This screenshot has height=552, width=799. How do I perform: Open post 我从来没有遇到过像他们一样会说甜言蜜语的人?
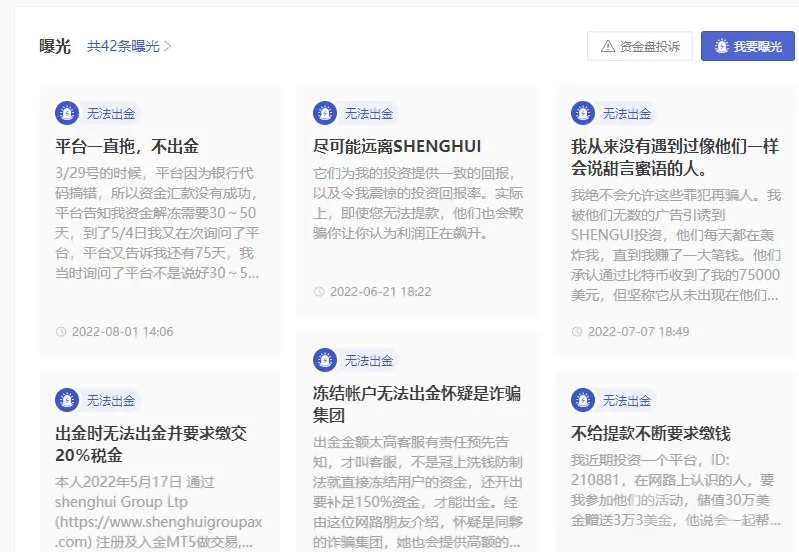[675, 157]
